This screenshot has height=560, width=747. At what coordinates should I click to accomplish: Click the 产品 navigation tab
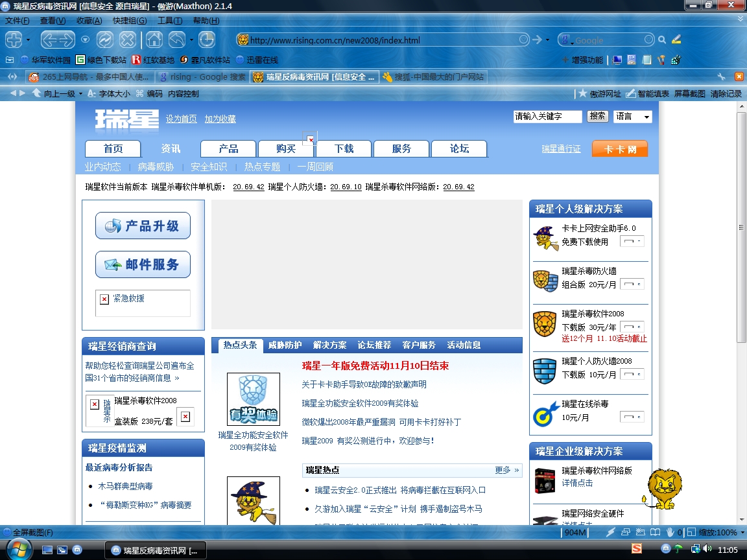[228, 148]
